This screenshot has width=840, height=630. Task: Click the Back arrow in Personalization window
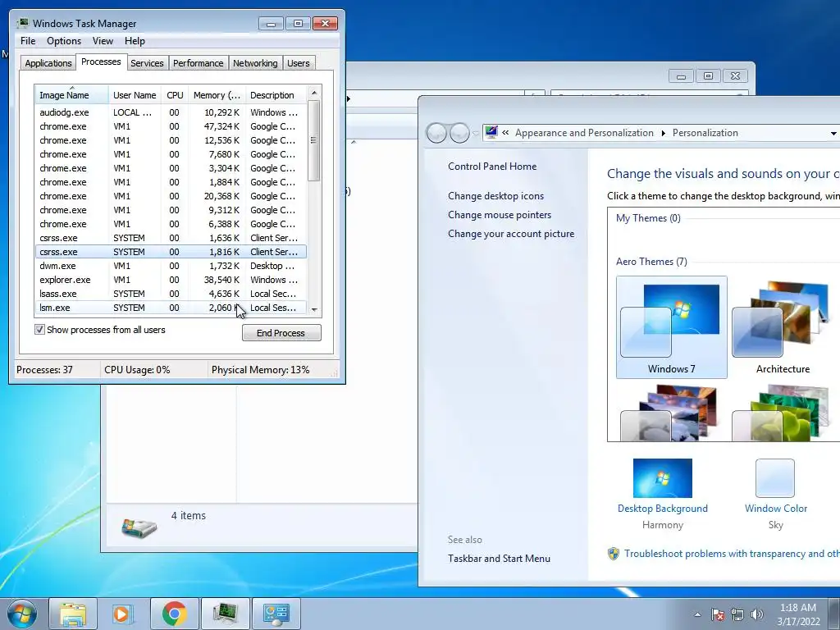click(436, 133)
